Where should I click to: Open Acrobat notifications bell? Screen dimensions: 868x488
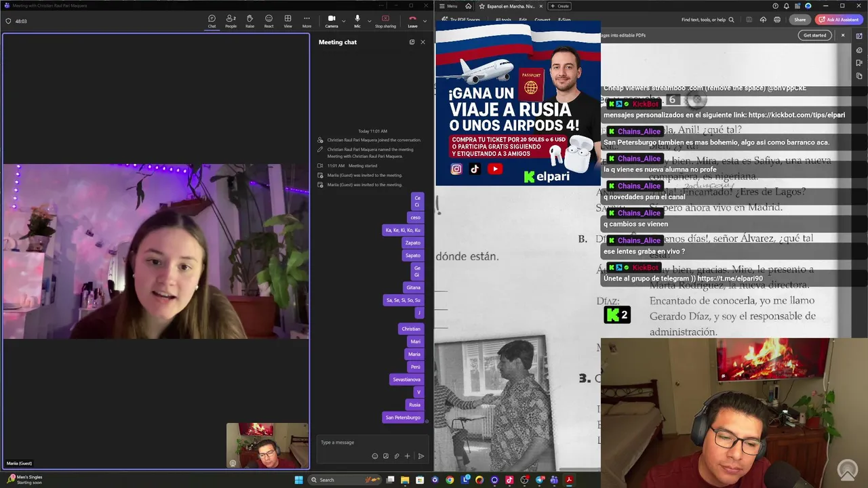click(787, 6)
